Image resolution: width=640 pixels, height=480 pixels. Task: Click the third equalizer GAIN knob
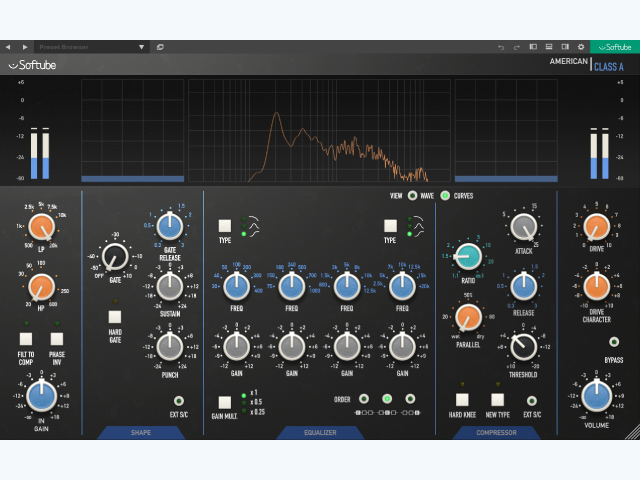click(x=347, y=347)
